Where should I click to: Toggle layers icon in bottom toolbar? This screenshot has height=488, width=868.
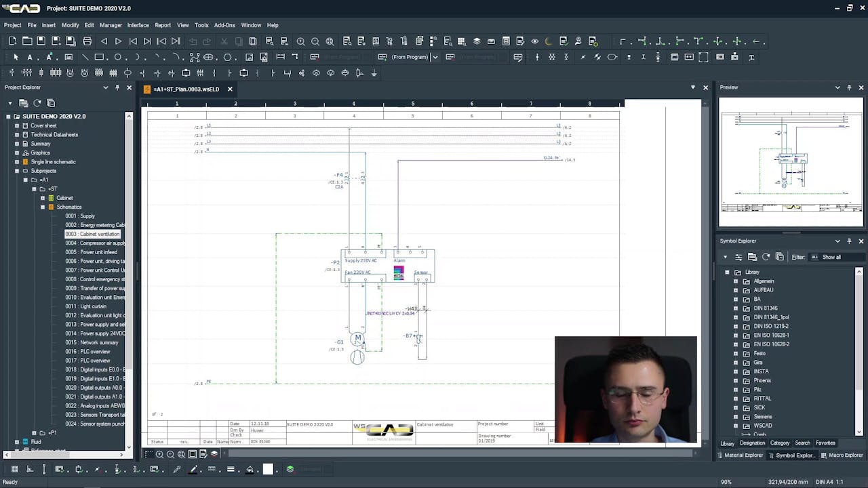pyautogui.click(x=290, y=469)
